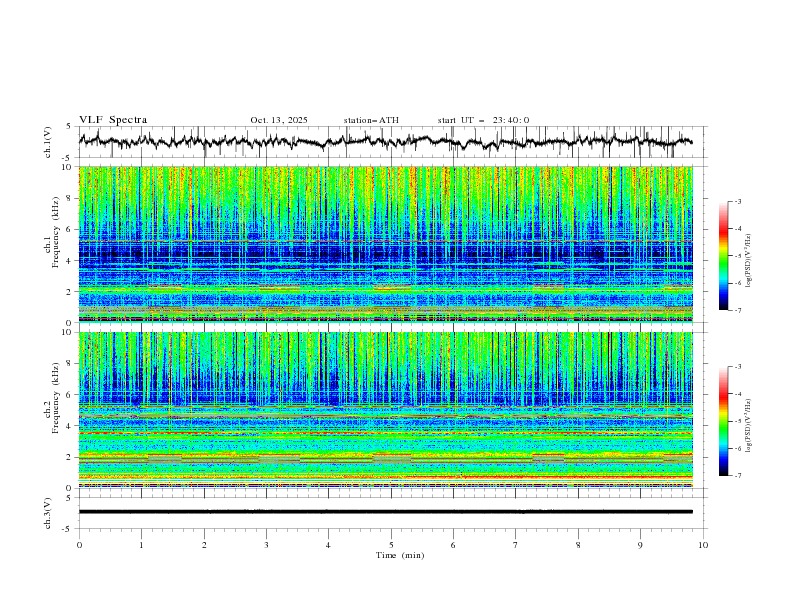Viewport: 792px width, 612px height.
Task: Click the 'Time (min)' axis label
Action: click(400, 555)
